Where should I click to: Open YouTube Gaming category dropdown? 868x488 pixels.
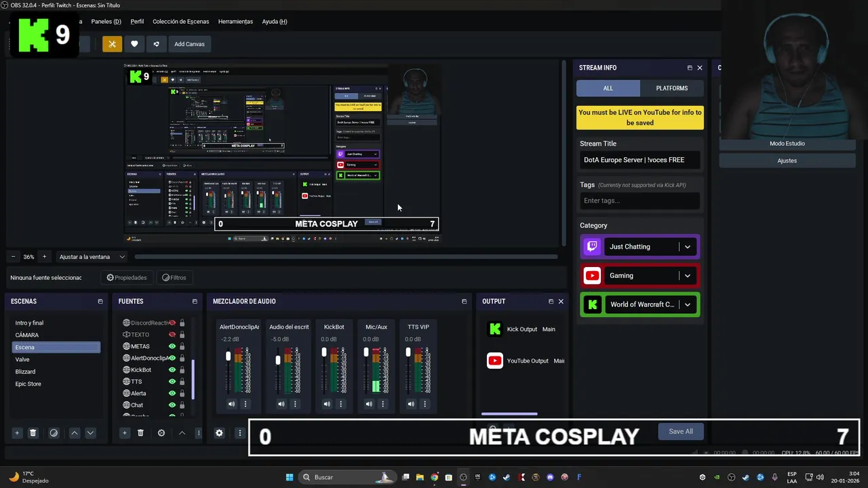[x=687, y=276]
